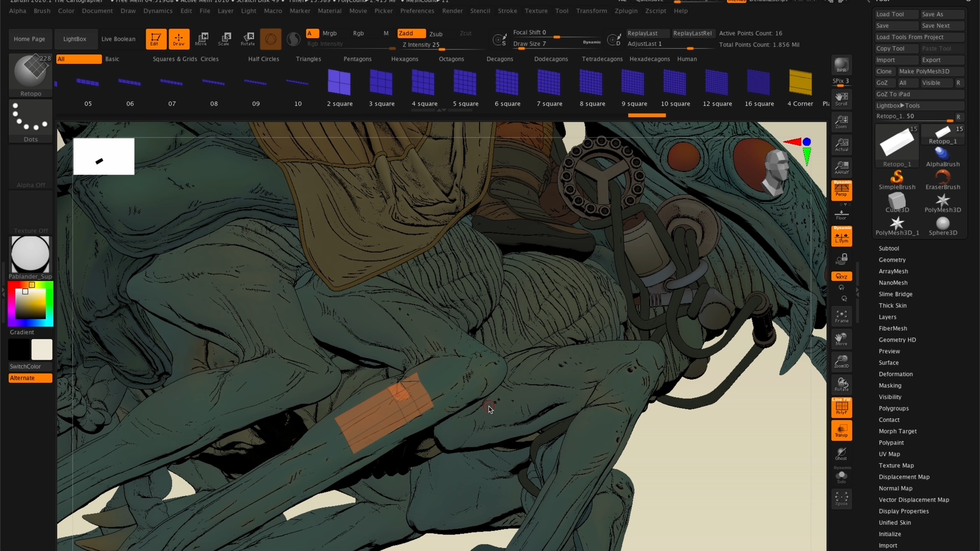Switch to the Hexagons category tab

click(404, 59)
